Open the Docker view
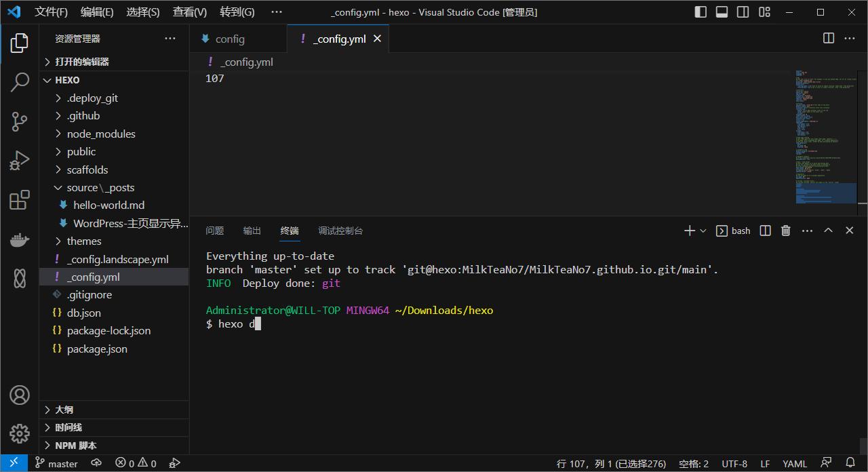 tap(20, 239)
